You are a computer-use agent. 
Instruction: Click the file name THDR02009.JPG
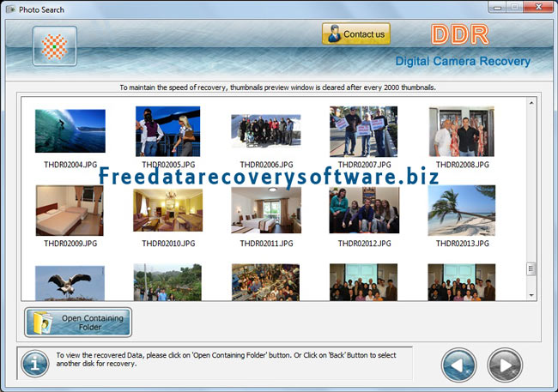click(x=70, y=244)
